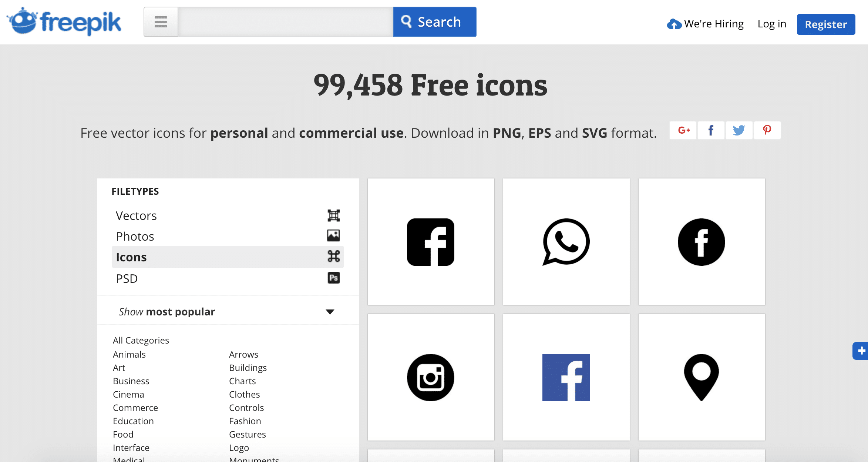868x462 pixels.
Task: Click the PSD filetype icon
Action: point(333,277)
